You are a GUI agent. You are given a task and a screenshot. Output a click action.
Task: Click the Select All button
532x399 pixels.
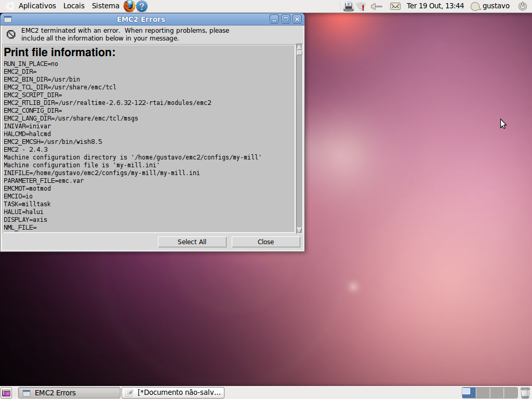pyautogui.click(x=192, y=242)
